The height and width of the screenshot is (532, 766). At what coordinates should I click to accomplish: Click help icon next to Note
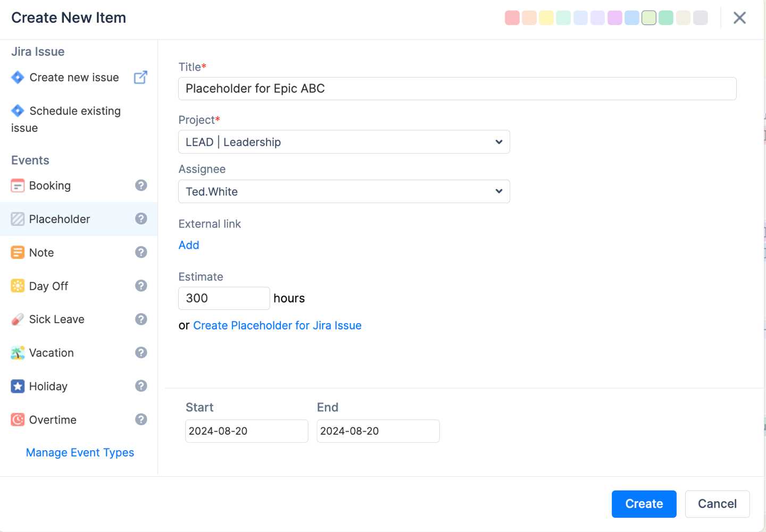[141, 252]
